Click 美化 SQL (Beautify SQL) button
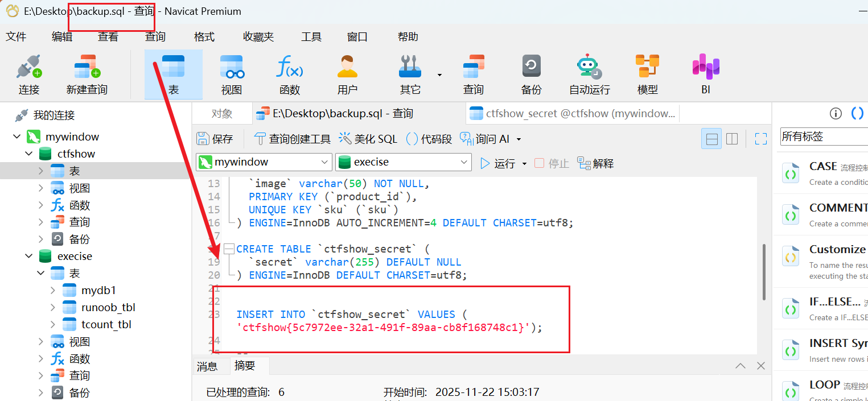 pyautogui.click(x=368, y=139)
